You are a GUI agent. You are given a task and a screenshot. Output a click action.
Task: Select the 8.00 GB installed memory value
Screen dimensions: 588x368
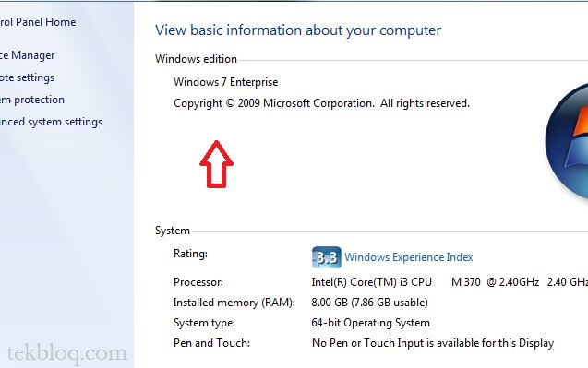370,303
